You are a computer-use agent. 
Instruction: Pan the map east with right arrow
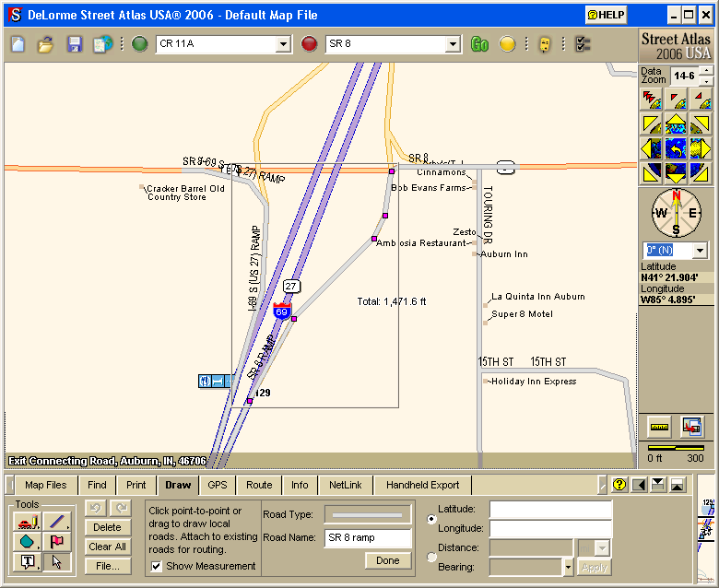[701, 149]
